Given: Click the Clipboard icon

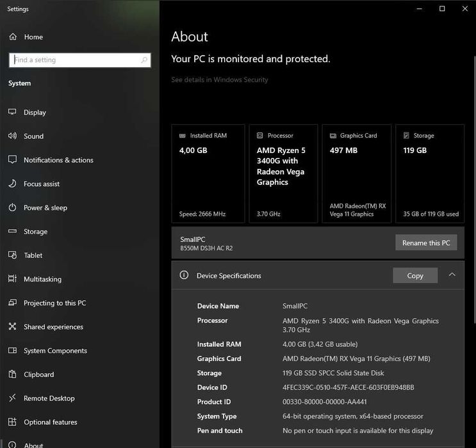Looking at the screenshot, I should click(12, 374).
